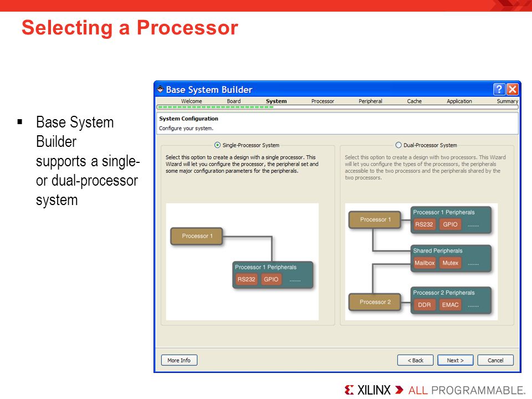Image resolution: width=532 pixels, height=399 pixels.
Task: Click the dual-processor system diagram
Action: (x=421, y=262)
